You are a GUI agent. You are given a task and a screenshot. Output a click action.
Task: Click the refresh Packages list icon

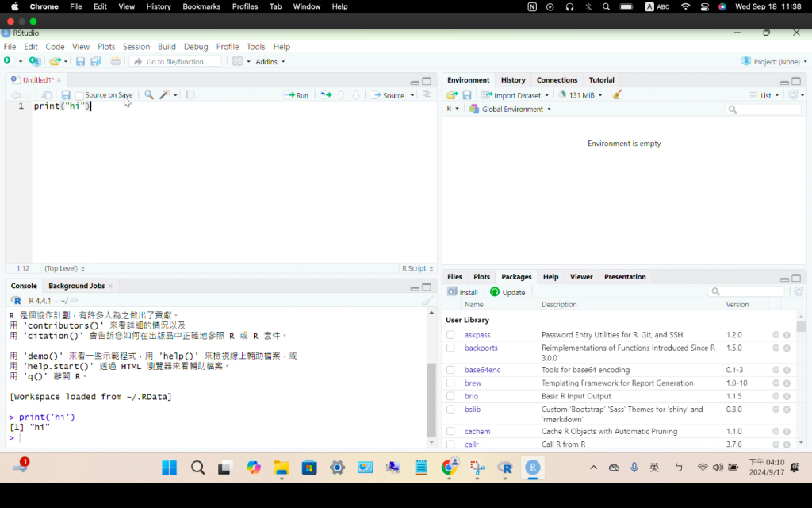(799, 292)
